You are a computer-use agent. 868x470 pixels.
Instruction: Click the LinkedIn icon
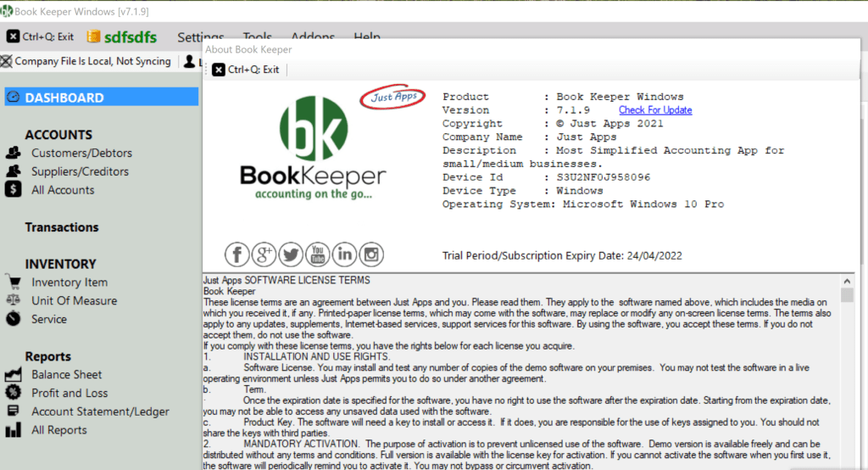[344, 254]
